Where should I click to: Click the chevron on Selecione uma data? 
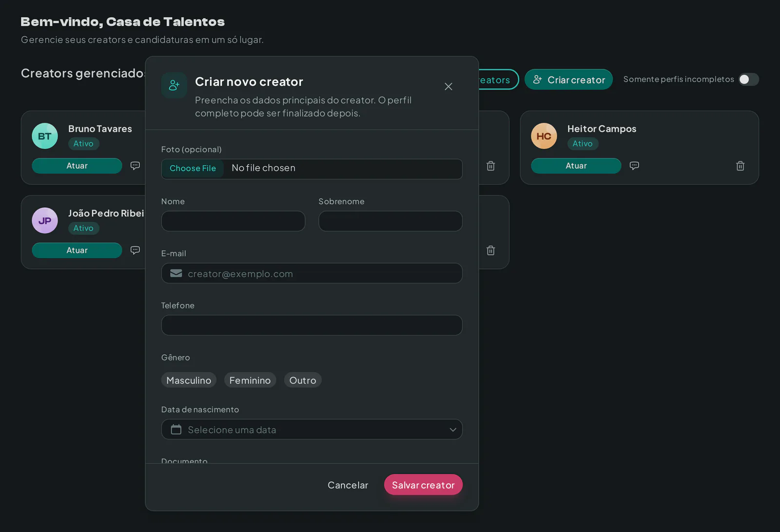coord(453,430)
